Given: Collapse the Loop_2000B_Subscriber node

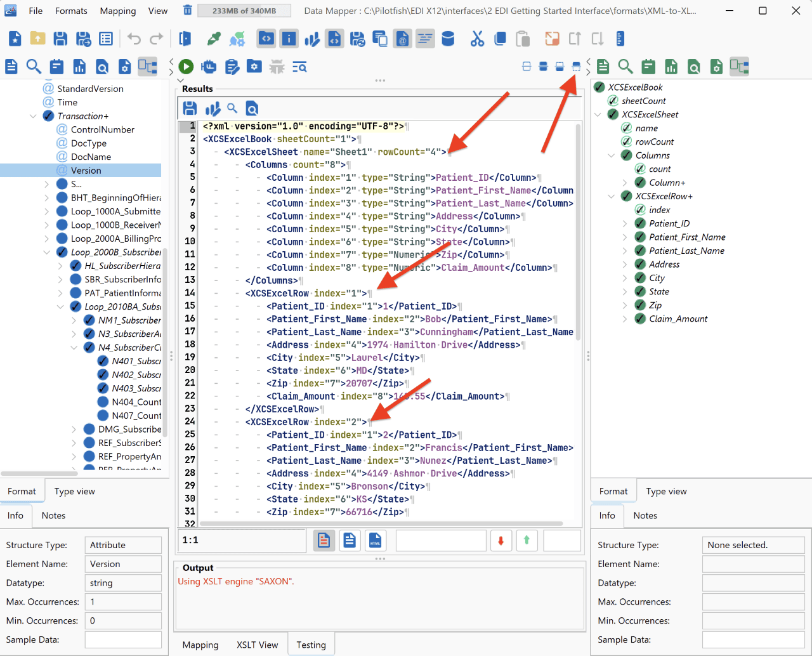Looking at the screenshot, I should (x=47, y=253).
